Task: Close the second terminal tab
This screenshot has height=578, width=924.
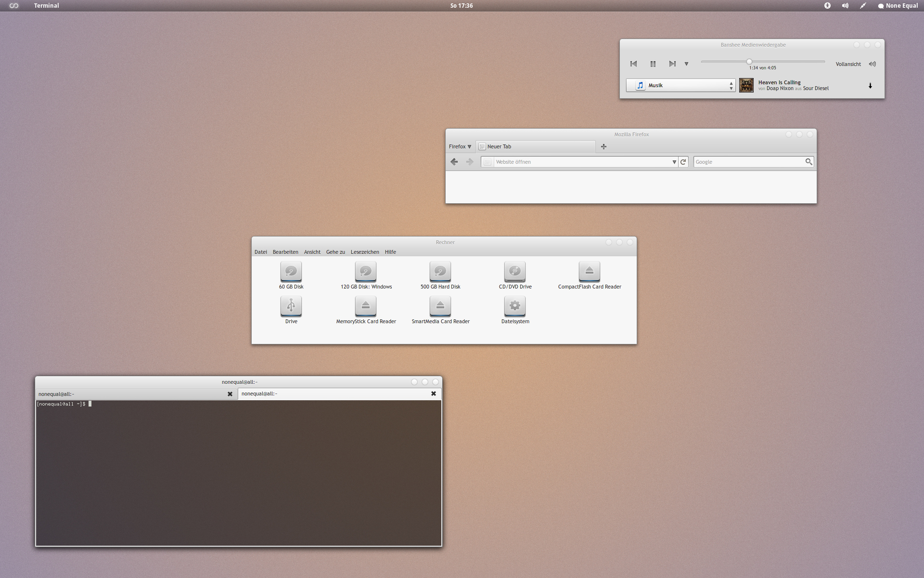Action: point(434,394)
